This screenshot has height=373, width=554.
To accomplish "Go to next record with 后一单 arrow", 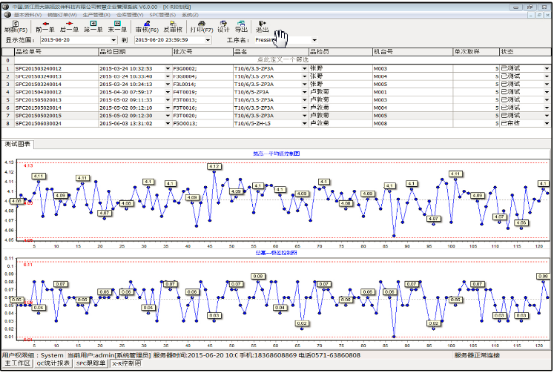I will tap(69, 26).
